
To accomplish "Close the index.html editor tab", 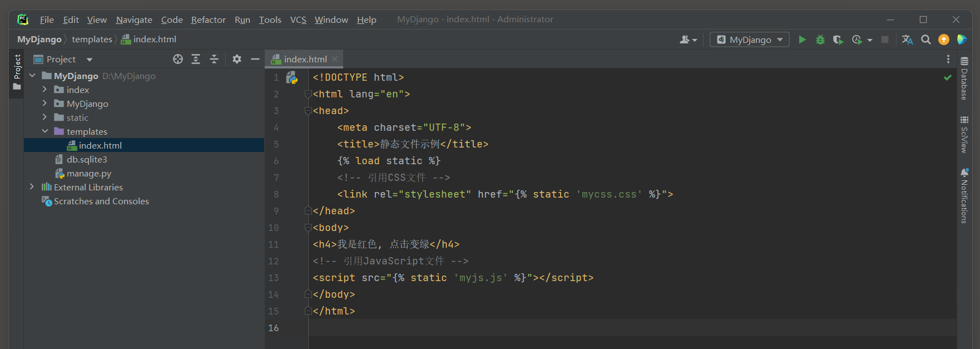I will pos(335,59).
